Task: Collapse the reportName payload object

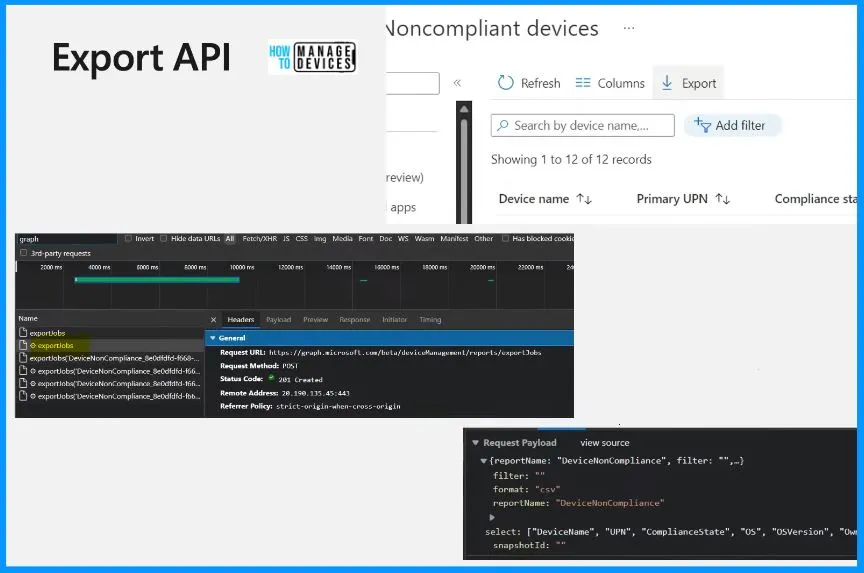Action: (484, 461)
